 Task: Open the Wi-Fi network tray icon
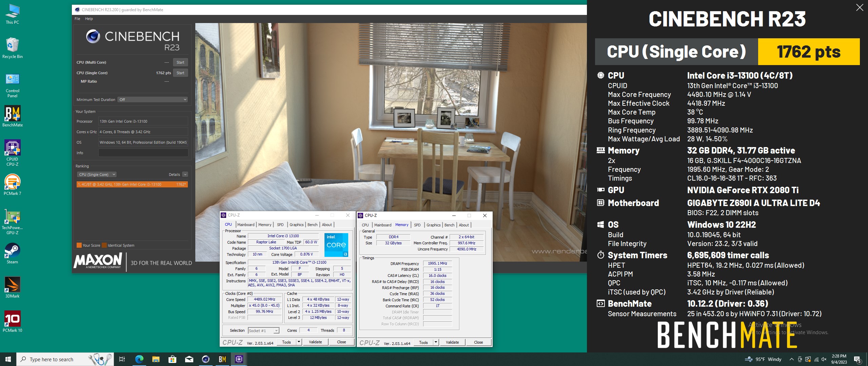(x=816, y=359)
